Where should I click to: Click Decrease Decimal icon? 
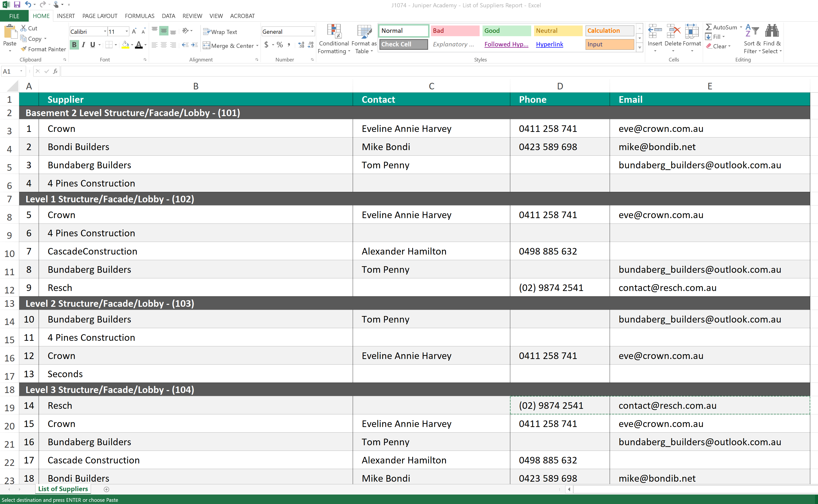coord(311,45)
